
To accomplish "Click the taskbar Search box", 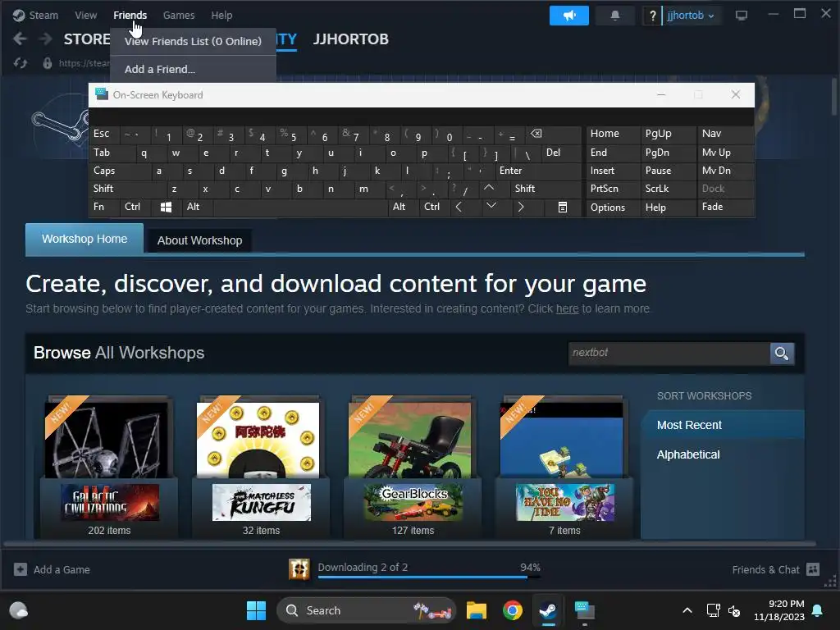I will pyautogui.click(x=367, y=610).
